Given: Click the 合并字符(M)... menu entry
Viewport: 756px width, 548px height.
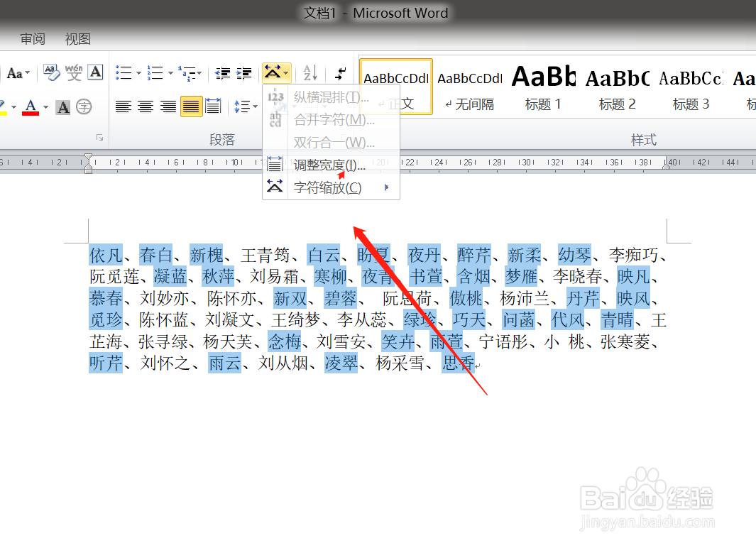Looking at the screenshot, I should tap(332, 119).
